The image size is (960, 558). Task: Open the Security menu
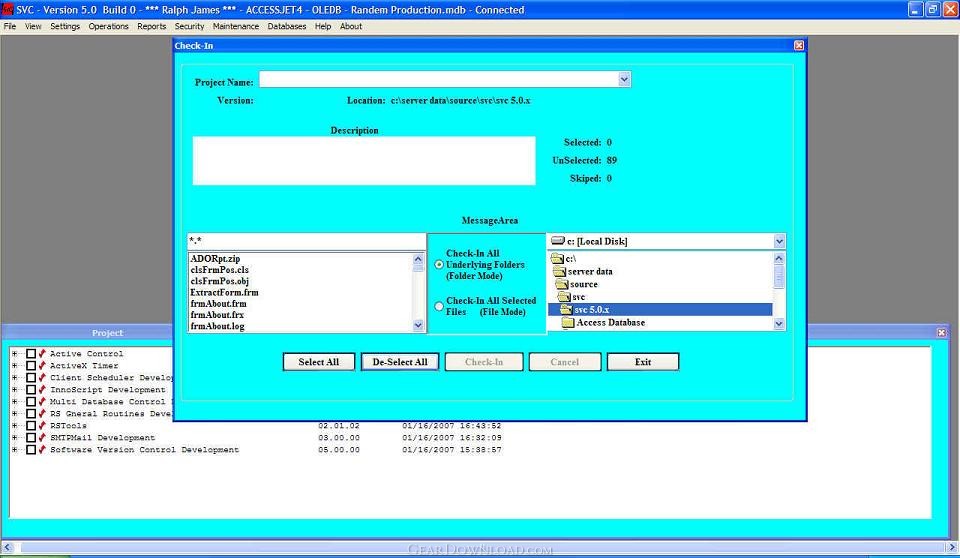tap(189, 26)
